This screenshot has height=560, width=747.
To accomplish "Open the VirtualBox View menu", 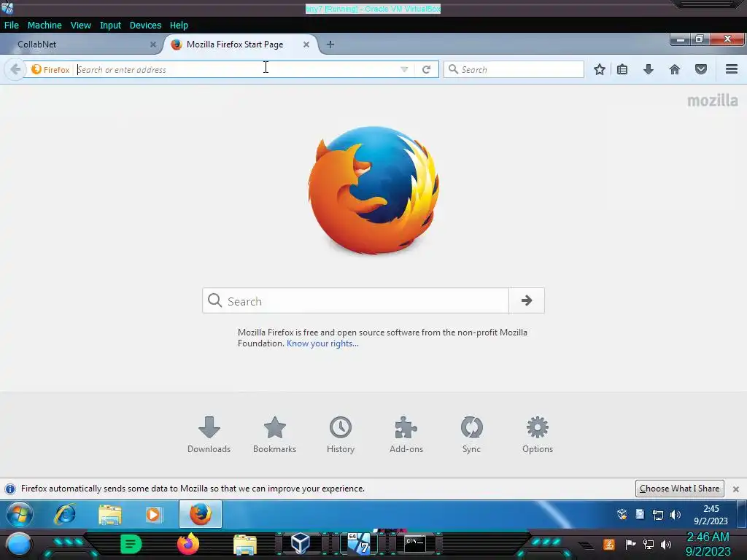I will (80, 26).
